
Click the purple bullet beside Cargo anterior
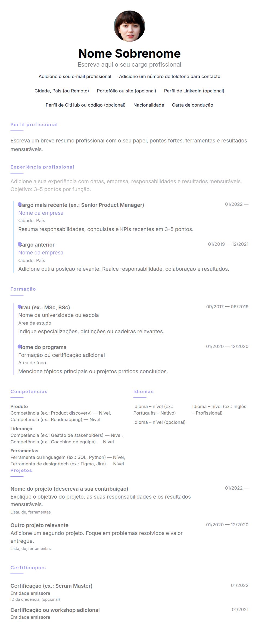20,244
